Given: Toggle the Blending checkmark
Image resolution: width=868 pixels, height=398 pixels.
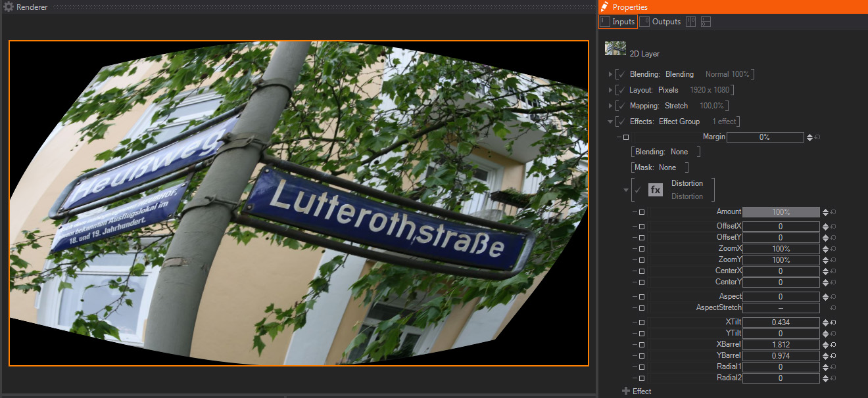Looking at the screenshot, I should 621,74.
